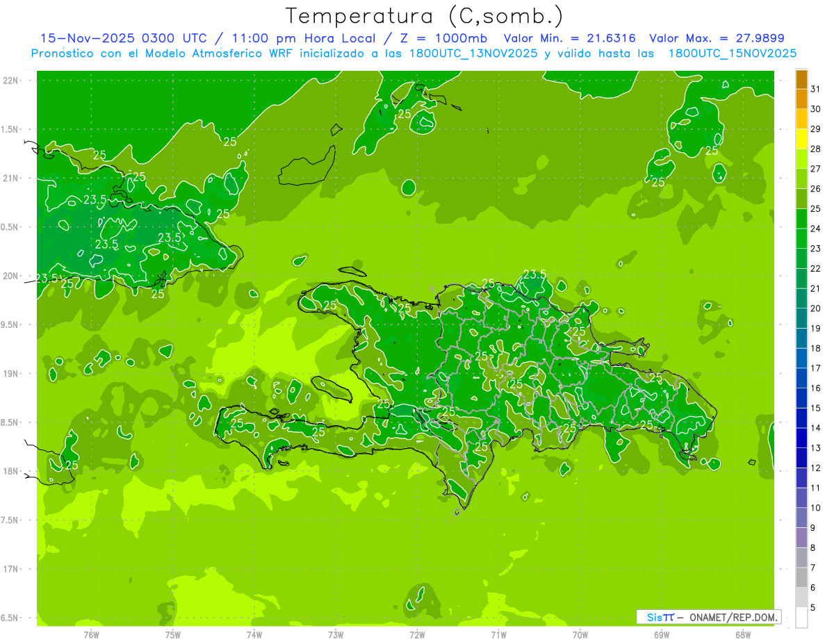Screen dimensions: 834x644
Task: Click the '72W' longitude axis label
Action: coord(417,634)
